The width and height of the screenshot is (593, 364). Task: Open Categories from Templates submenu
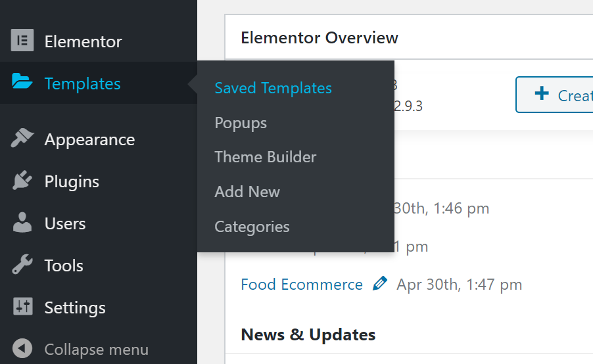point(252,227)
